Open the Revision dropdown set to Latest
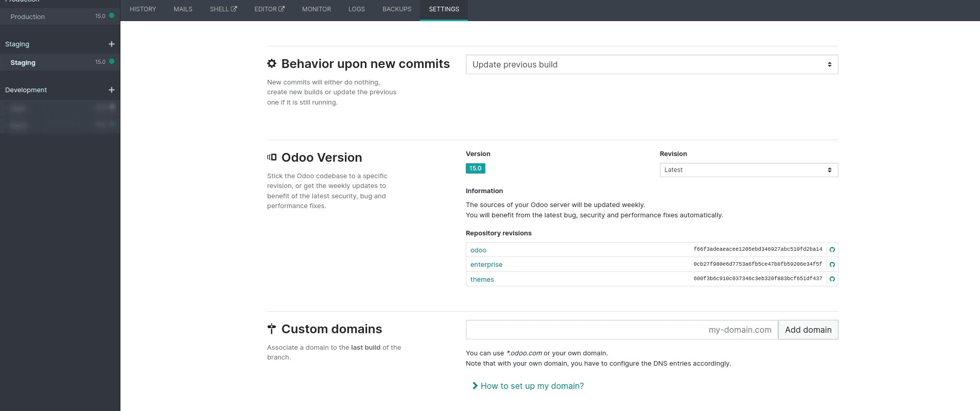This screenshot has width=980, height=411. [748, 170]
